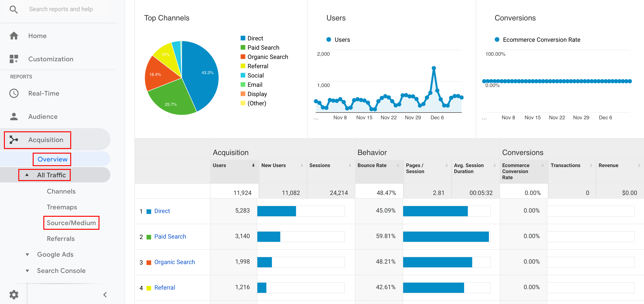The width and height of the screenshot is (644, 304).
Task: Collapse sidebar with the left chevron
Action: 105,294
